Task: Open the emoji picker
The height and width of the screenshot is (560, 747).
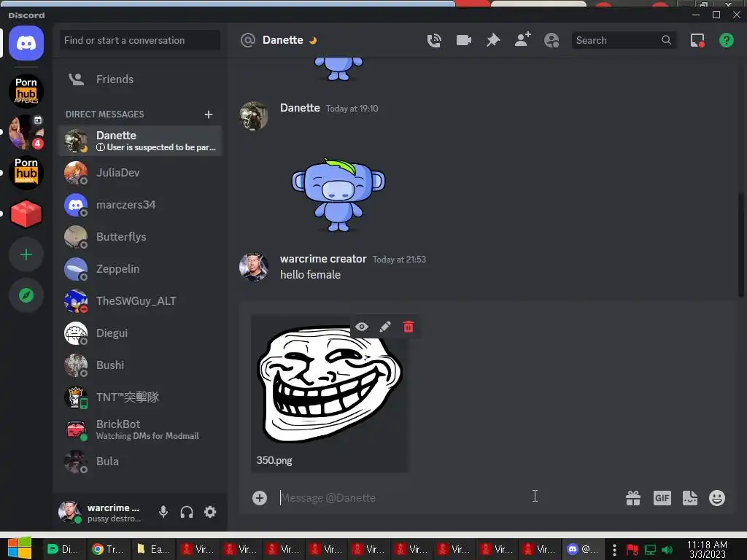Action: click(717, 498)
